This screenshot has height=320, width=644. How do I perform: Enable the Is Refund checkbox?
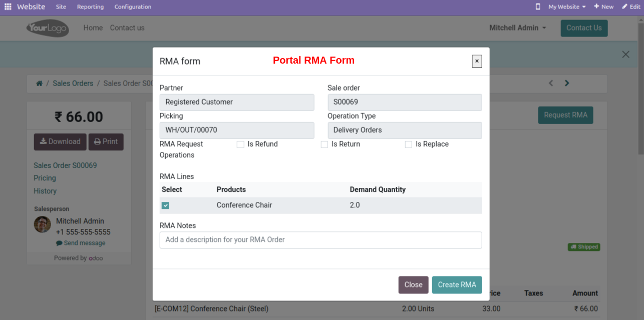tap(240, 144)
